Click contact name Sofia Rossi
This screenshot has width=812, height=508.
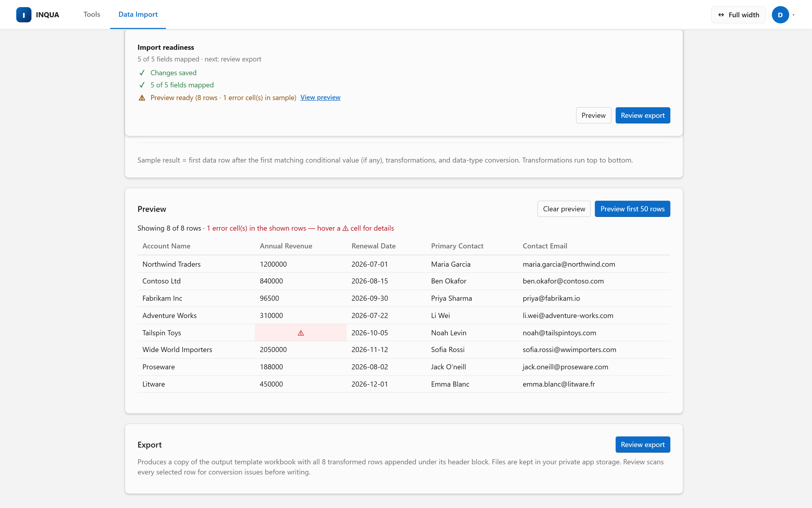pos(448,350)
